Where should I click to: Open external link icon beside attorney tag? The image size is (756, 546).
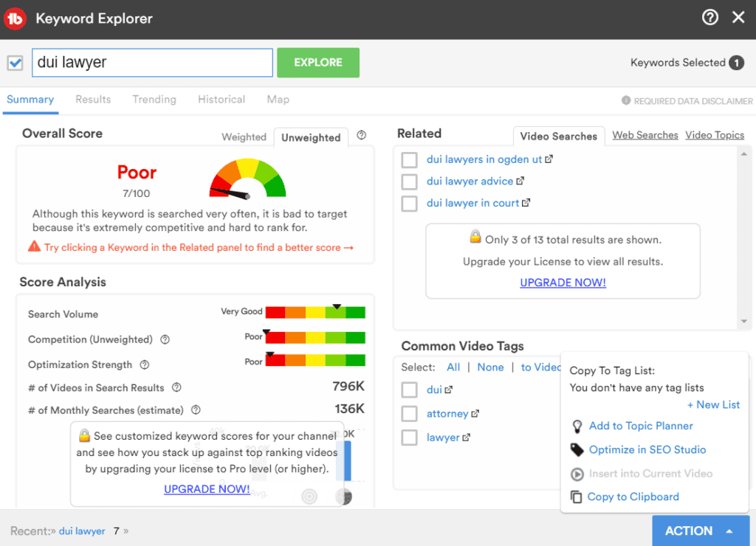click(x=475, y=413)
